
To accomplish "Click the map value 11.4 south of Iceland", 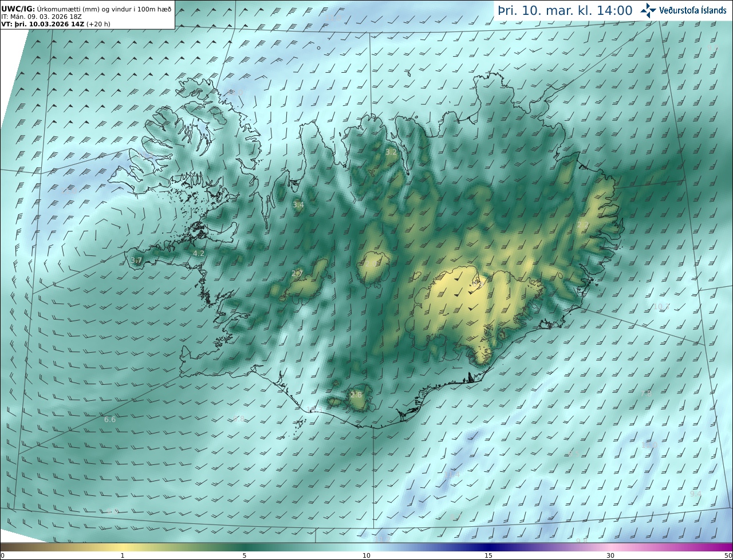I will pyautogui.click(x=452, y=475).
